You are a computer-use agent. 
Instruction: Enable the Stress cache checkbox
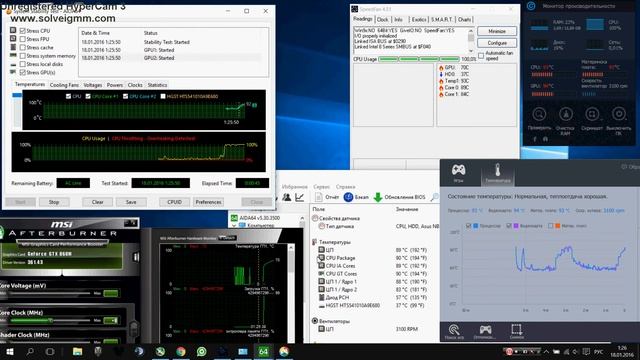click(23, 47)
